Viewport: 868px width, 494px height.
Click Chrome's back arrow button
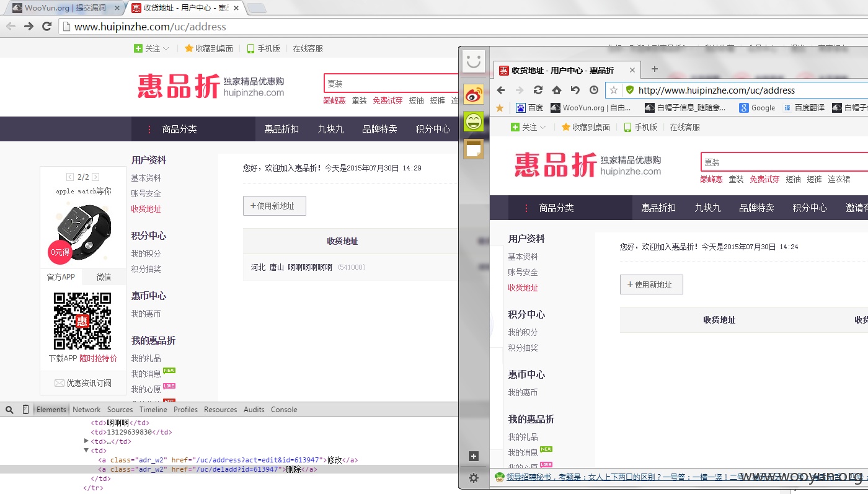(x=11, y=26)
